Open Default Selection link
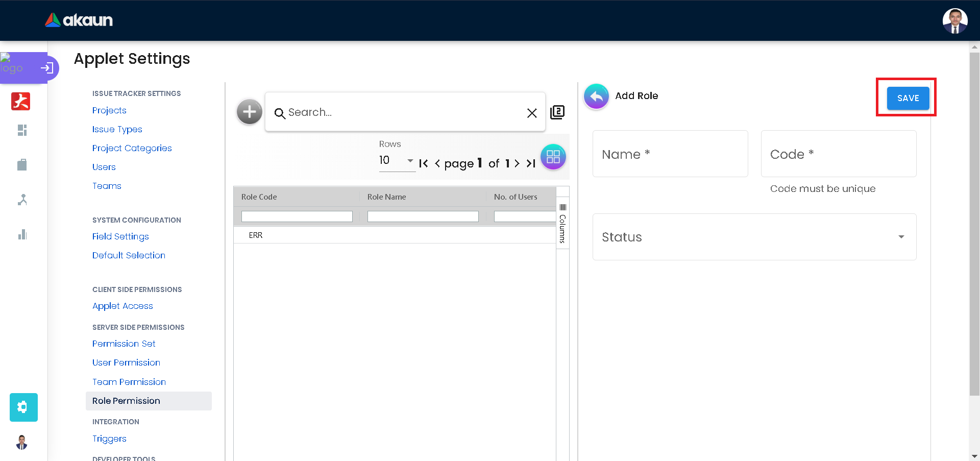Viewport: 980px width, 461px height. (129, 255)
